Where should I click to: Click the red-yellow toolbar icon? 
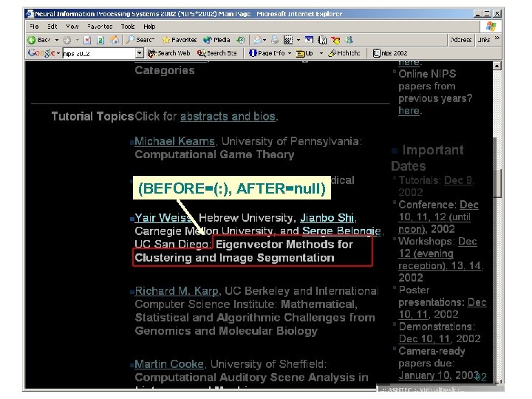[335, 40]
